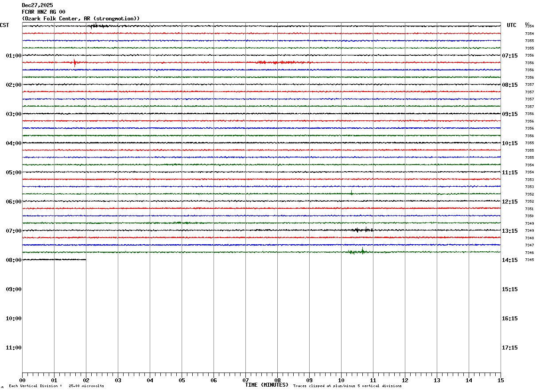Click the DC offset value 7346
536x392 pixels.
point(529,253)
